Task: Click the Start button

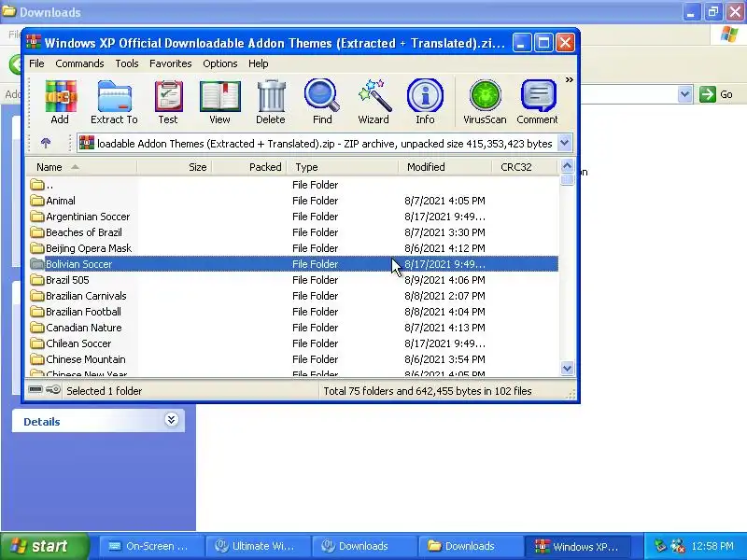Action: coord(45,546)
